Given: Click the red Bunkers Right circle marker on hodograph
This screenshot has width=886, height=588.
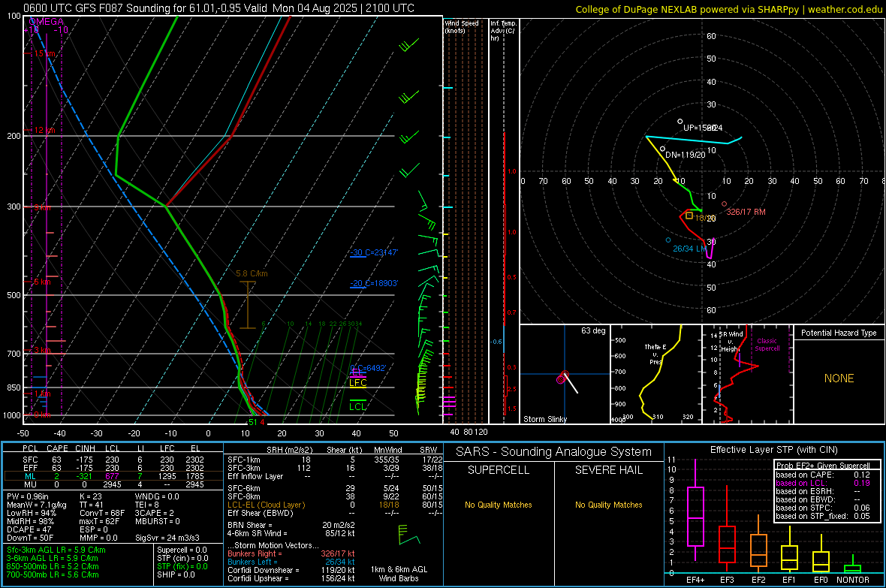Looking at the screenshot, I should pos(724,204).
